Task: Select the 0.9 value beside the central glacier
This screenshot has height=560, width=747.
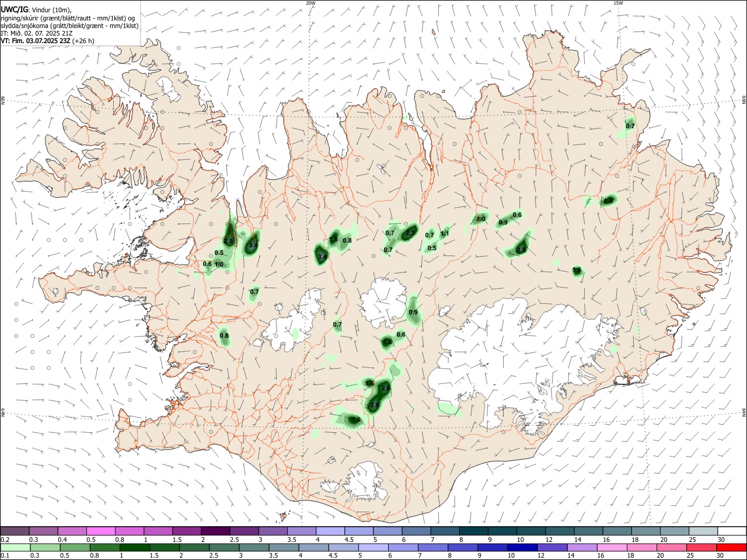Action: [x=413, y=313]
